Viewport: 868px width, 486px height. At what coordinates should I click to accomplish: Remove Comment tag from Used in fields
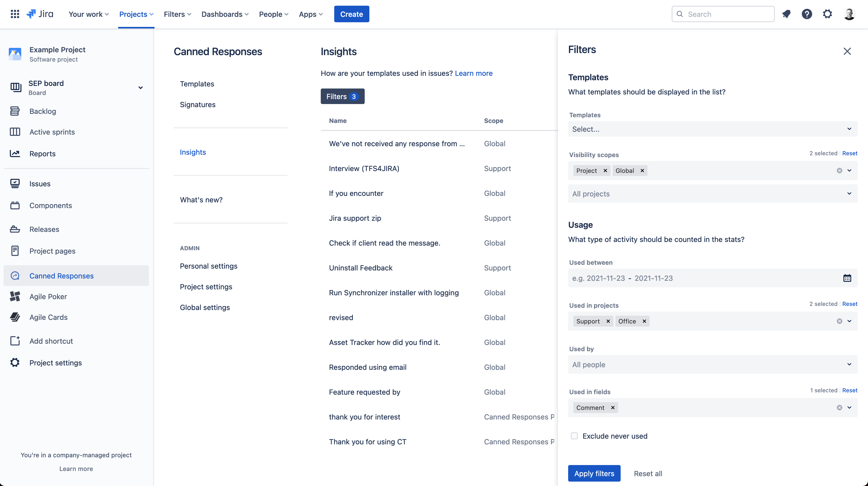click(x=612, y=407)
